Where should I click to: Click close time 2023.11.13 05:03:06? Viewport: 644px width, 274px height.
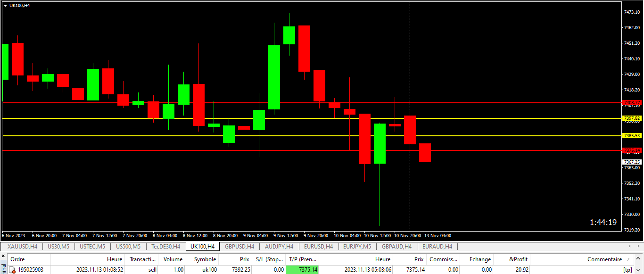point(368,270)
